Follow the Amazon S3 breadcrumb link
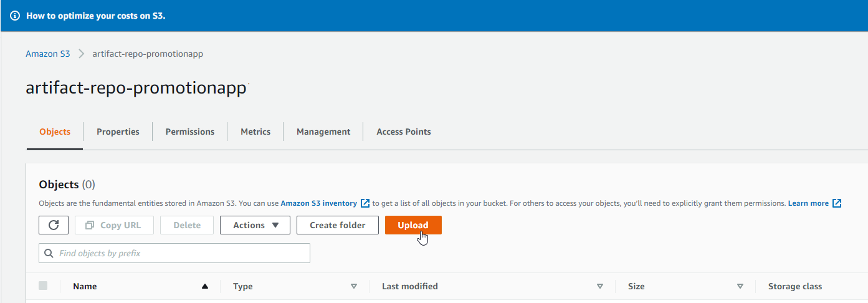 coord(48,54)
